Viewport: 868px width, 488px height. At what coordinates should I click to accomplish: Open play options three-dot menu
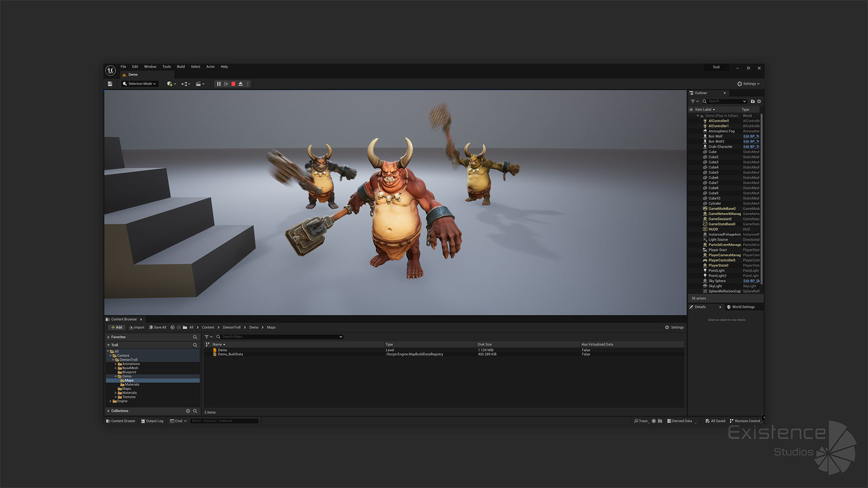(248, 84)
